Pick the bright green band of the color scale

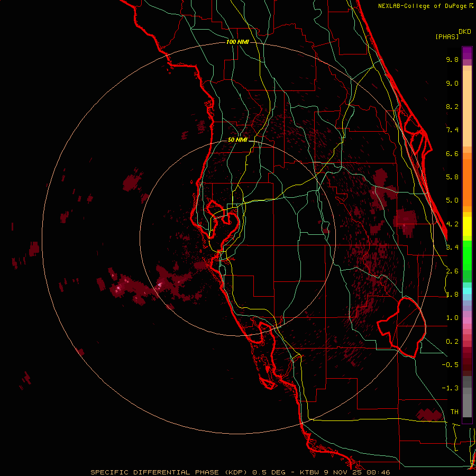pyautogui.click(x=467, y=255)
